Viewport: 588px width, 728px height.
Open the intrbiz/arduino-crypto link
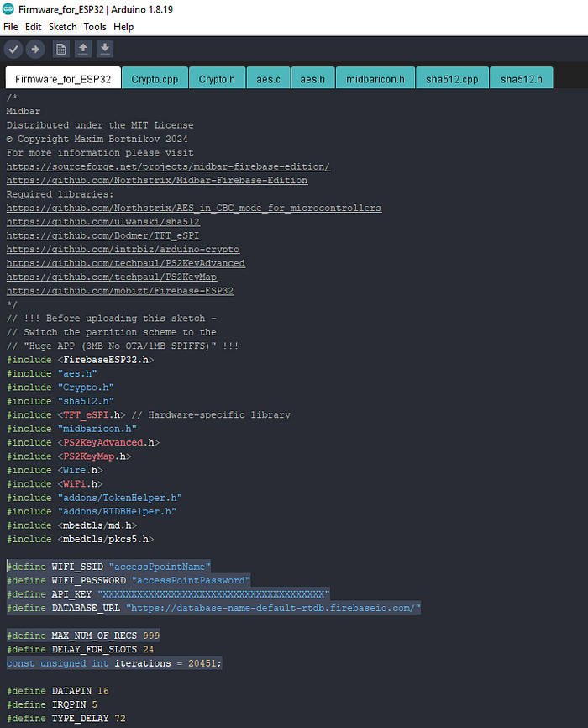tap(123, 250)
